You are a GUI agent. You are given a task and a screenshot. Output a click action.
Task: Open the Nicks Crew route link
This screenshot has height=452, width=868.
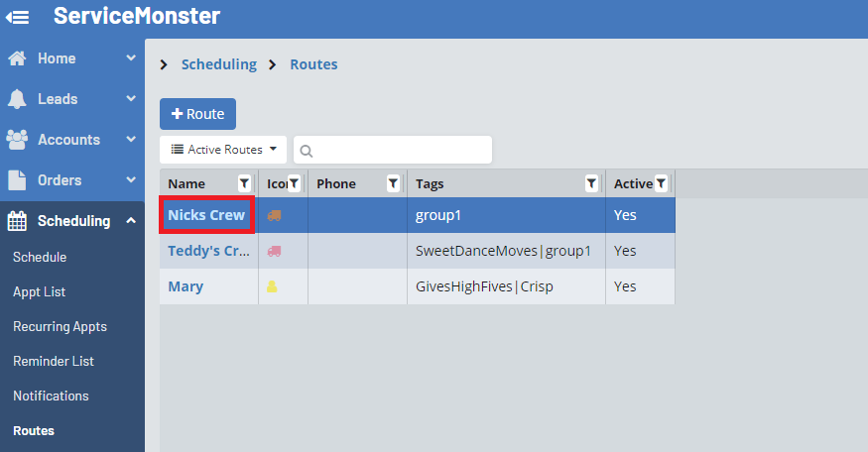206,215
